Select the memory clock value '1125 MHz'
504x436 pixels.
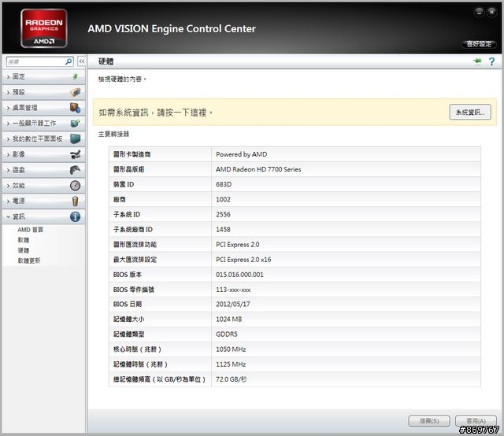(231, 364)
